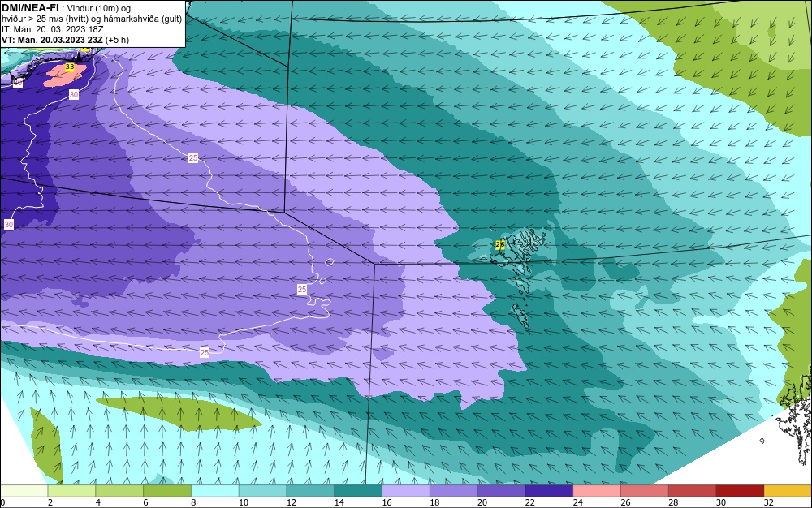Click the legend scale number 6
812x508 pixels.
coord(145,502)
